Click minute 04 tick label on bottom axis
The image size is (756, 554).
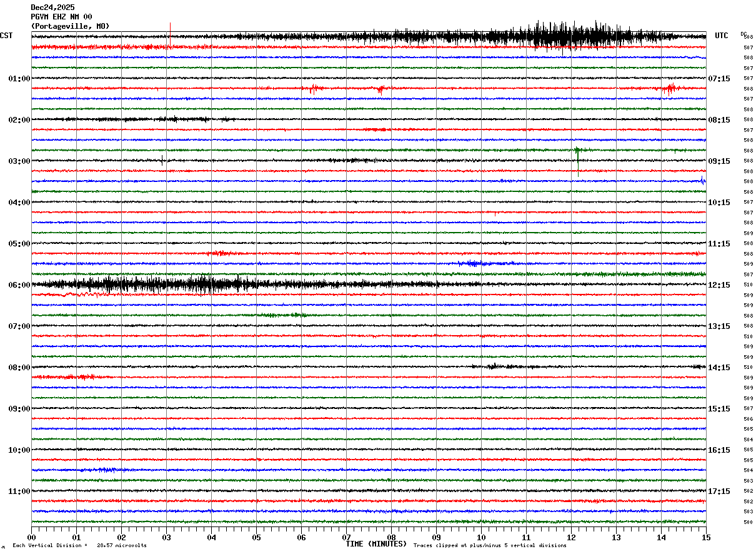211,537
